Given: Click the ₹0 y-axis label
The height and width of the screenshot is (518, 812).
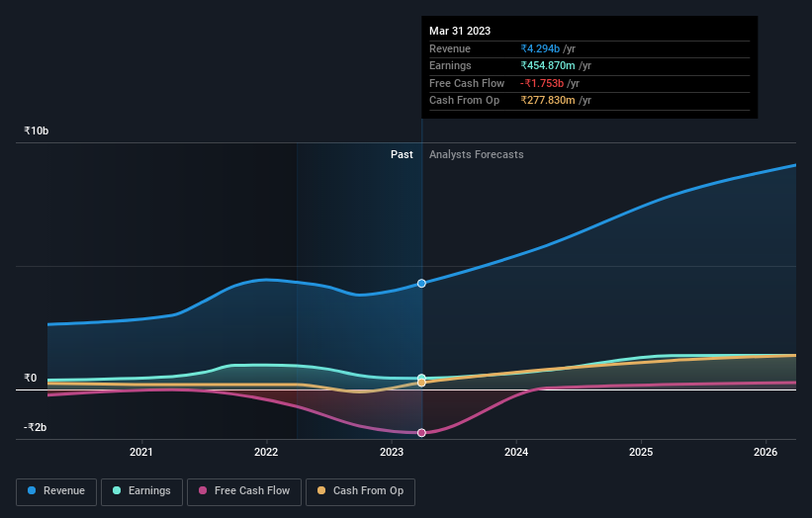Looking at the screenshot, I should pos(31,378).
